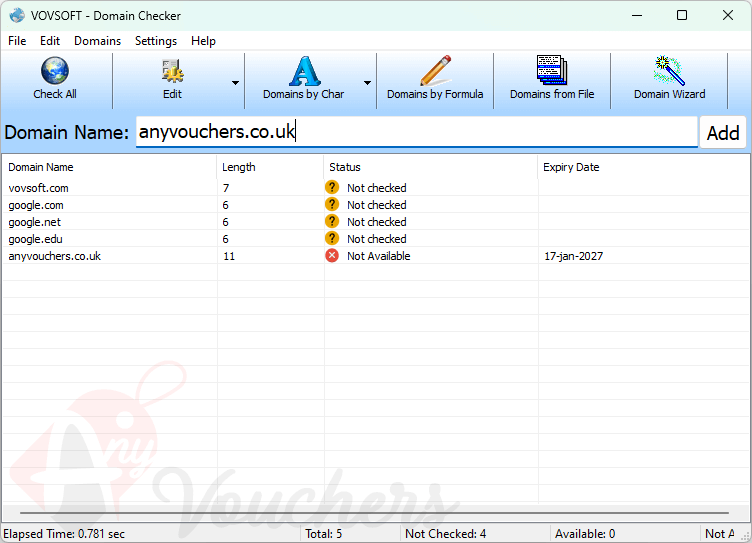Click the Check All globe icon

pyautogui.click(x=55, y=70)
